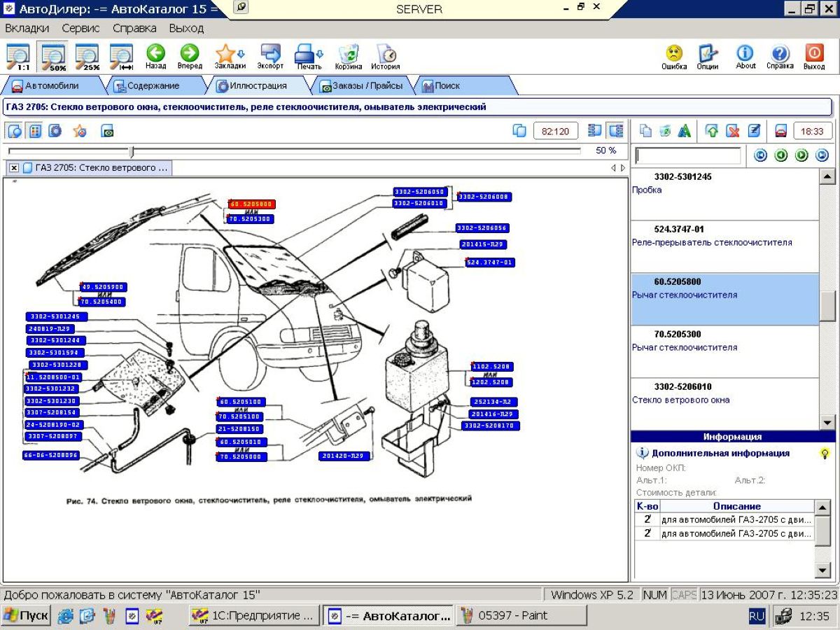Image resolution: width=840 pixels, height=630 pixels.
Task: Switch to 1С:Предприятие taskbar window
Action: tap(255, 616)
